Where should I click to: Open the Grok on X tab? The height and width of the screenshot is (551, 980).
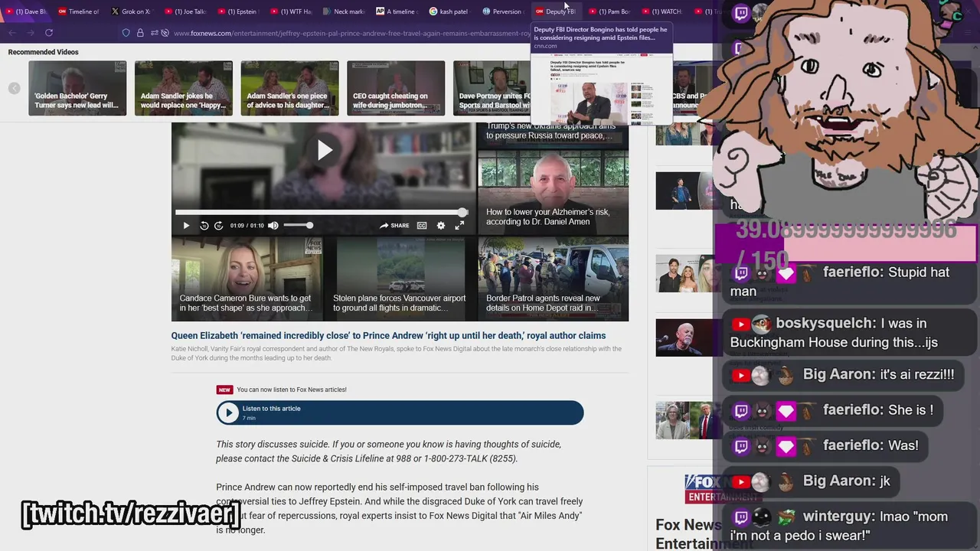click(x=131, y=11)
